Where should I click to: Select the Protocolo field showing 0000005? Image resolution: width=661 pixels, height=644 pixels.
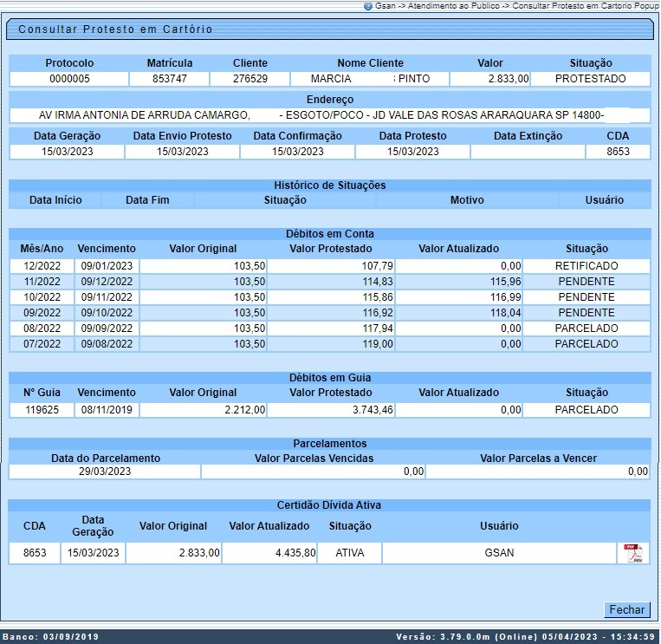tap(68, 79)
